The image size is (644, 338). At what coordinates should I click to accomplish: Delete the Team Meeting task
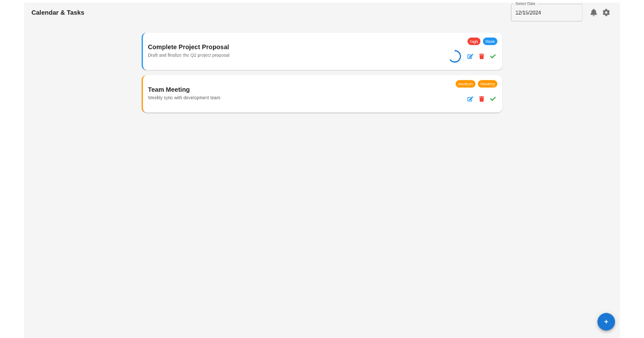click(481, 99)
